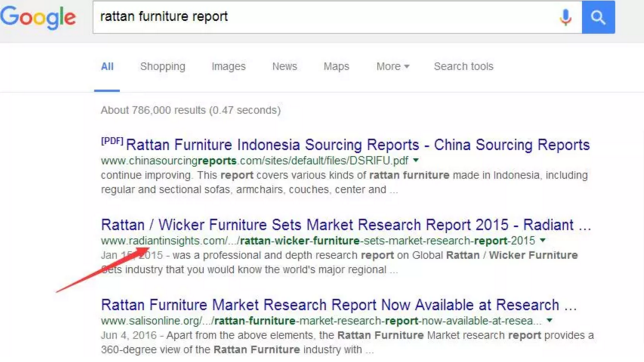Click the About 786,000 results text

(191, 111)
